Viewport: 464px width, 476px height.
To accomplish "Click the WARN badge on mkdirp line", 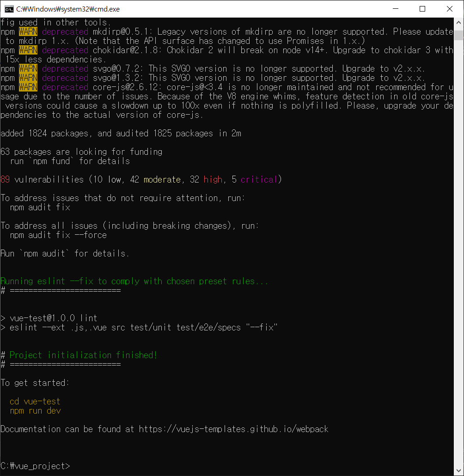I will point(28,31).
